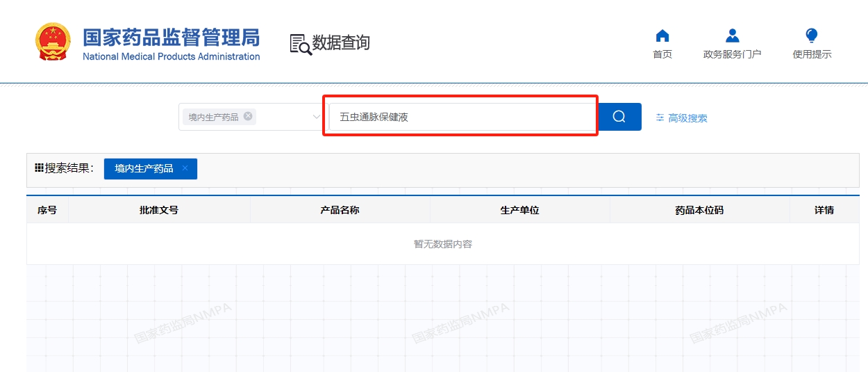Click the 数据查询 magnifier document icon
The height and width of the screenshot is (372, 868).
pos(301,44)
